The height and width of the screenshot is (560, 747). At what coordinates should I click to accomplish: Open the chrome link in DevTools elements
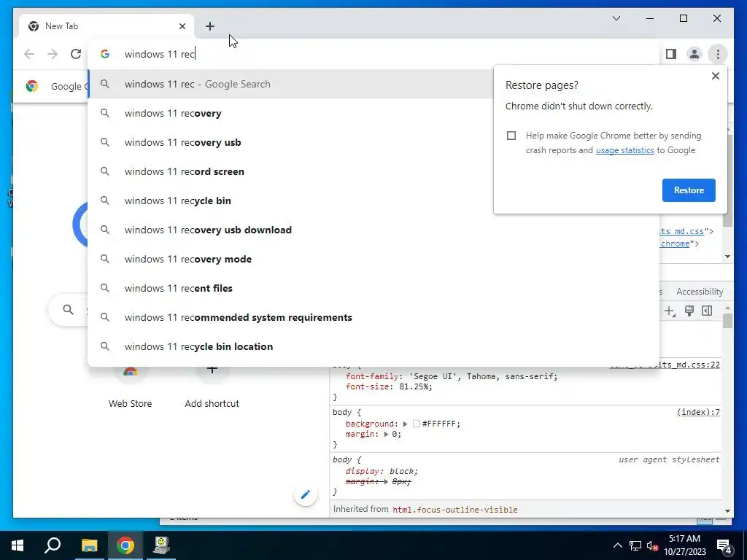click(675, 244)
